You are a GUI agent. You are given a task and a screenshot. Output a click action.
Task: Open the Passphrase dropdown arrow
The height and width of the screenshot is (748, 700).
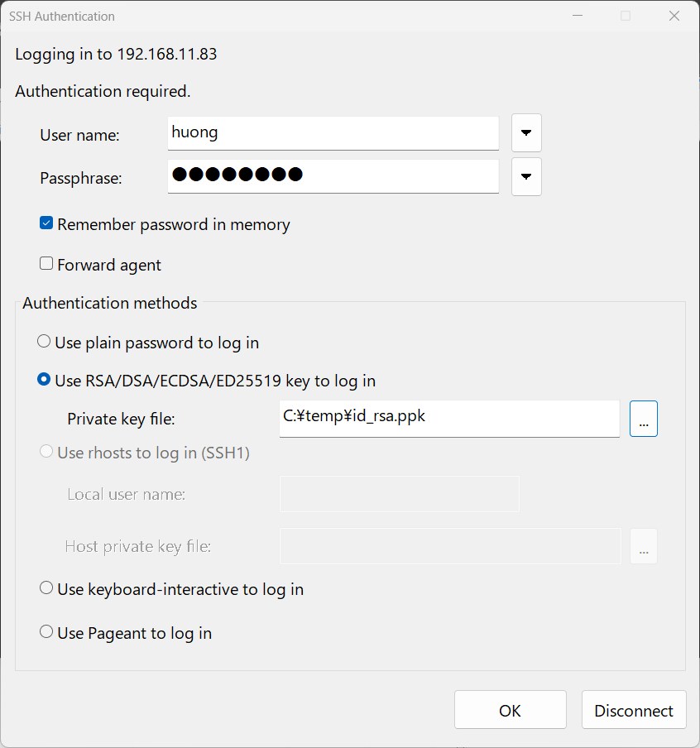coord(526,176)
